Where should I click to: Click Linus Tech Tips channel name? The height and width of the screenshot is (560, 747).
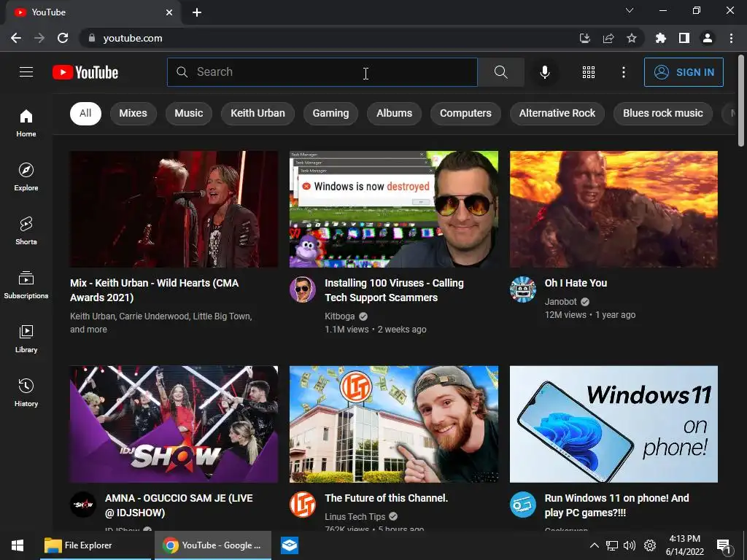pyautogui.click(x=355, y=517)
